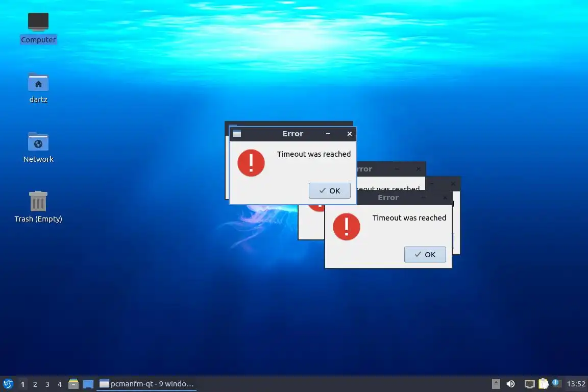Click the 13:52 panel clock

pos(576,384)
